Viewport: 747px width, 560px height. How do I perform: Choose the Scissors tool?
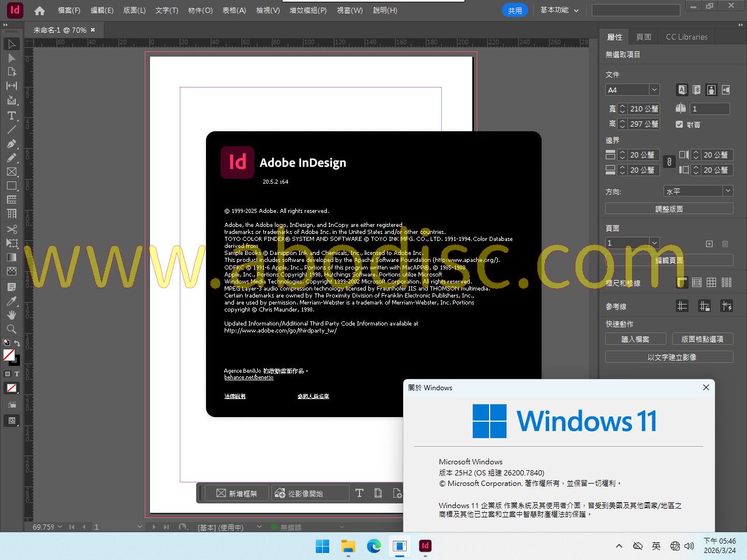pyautogui.click(x=11, y=229)
